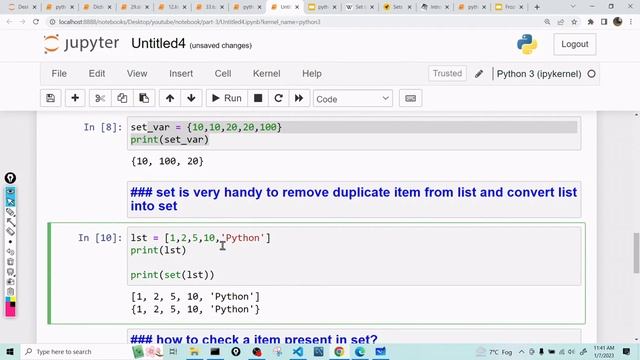Select the arrow drawing tool in annotation toolbar

point(10,222)
